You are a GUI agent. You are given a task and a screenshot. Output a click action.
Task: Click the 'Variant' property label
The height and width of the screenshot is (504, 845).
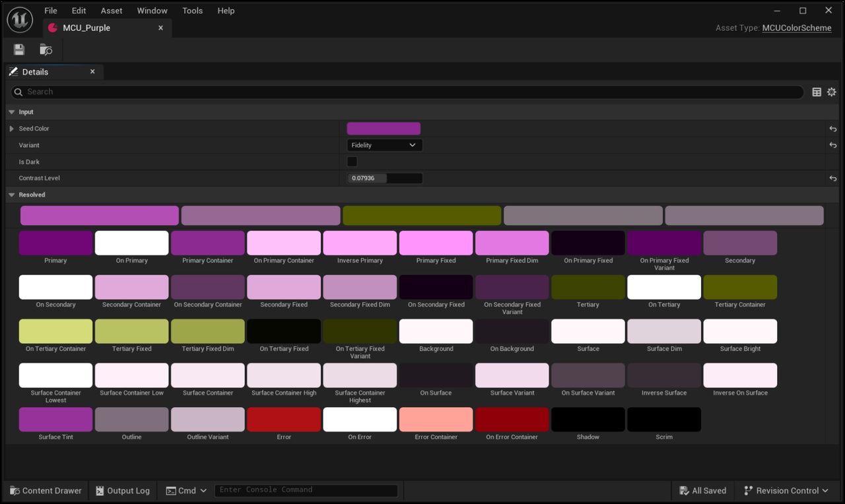click(29, 145)
